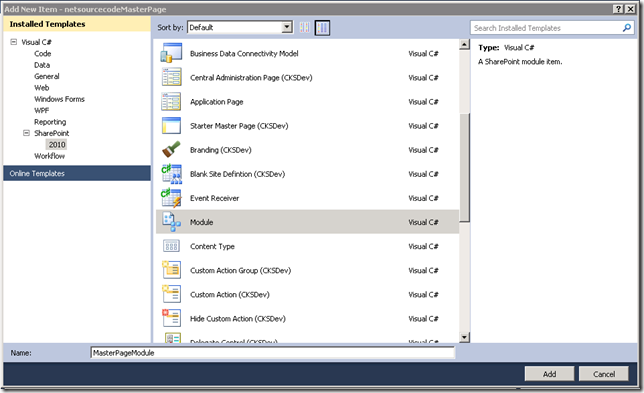This screenshot has width=644, height=393.
Task: Focus the Name input field
Action: pyautogui.click(x=273, y=353)
